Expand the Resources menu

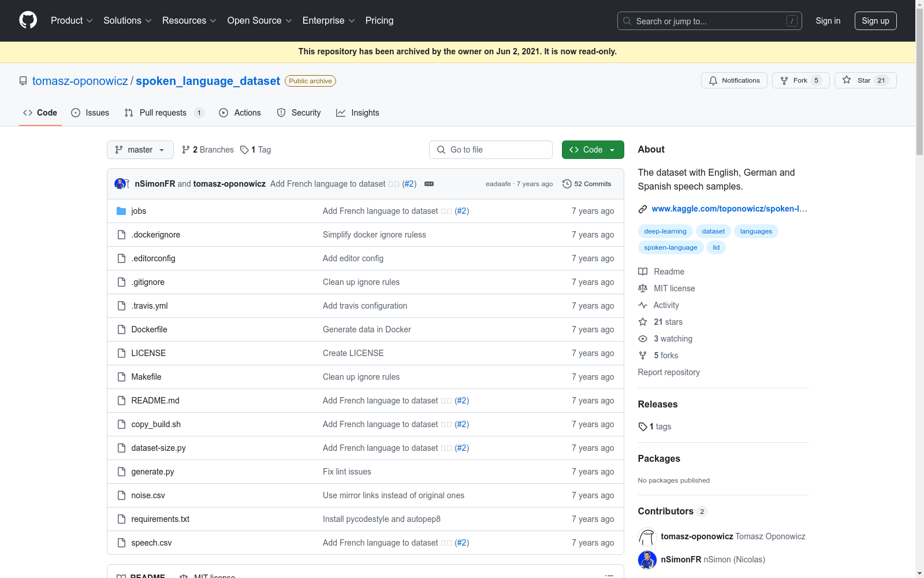pos(189,21)
